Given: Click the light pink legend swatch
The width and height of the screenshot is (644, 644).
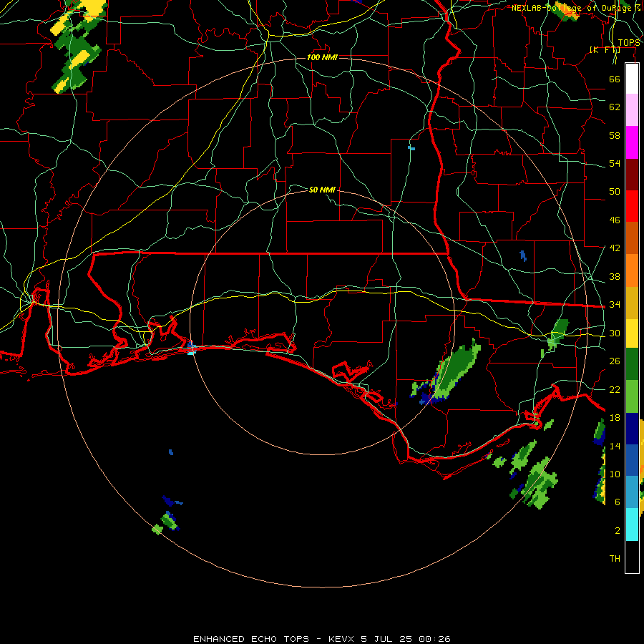Looking at the screenshot, I should tap(632, 110).
